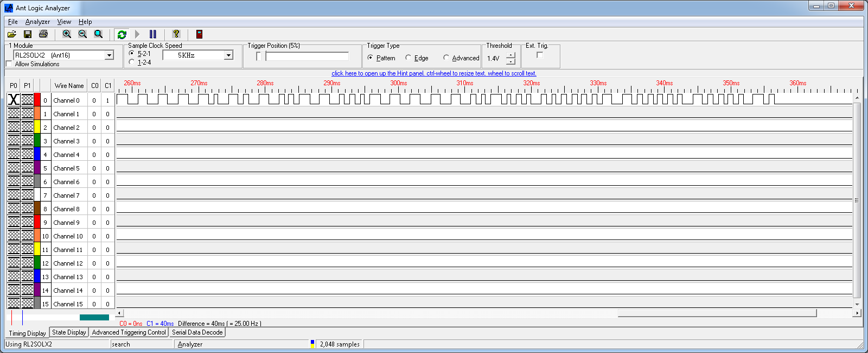Open Serial Data Decode tab
Image resolution: width=868 pixels, height=353 pixels.
tap(197, 332)
